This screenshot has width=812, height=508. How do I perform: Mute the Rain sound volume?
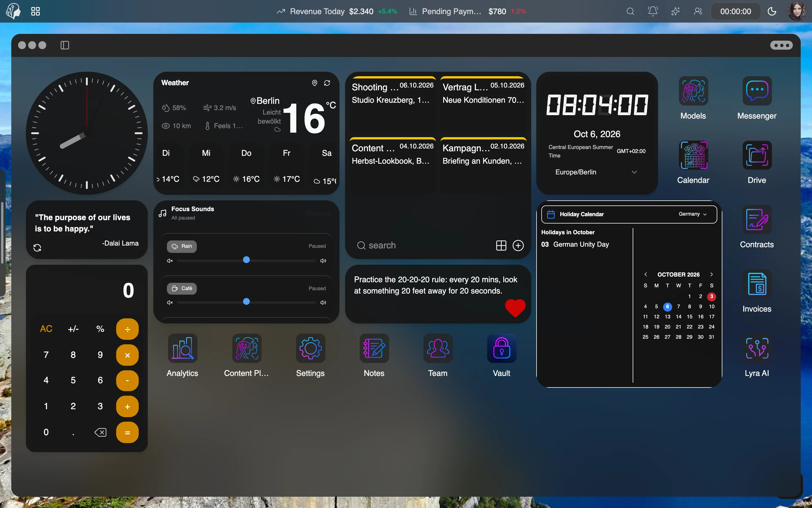(170, 261)
